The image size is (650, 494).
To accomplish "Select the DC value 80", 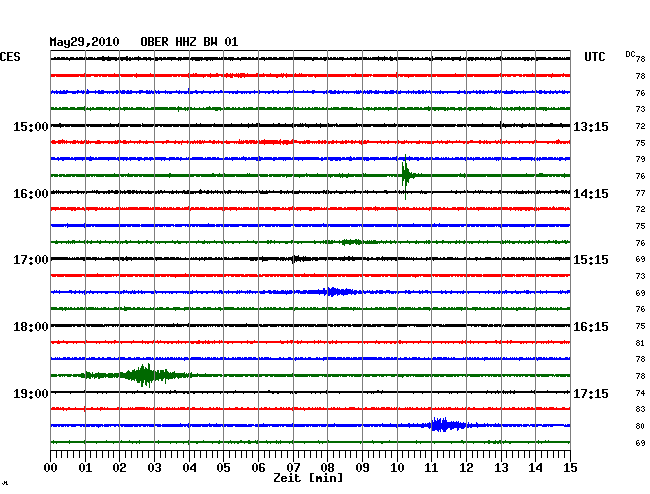I will (640, 426).
